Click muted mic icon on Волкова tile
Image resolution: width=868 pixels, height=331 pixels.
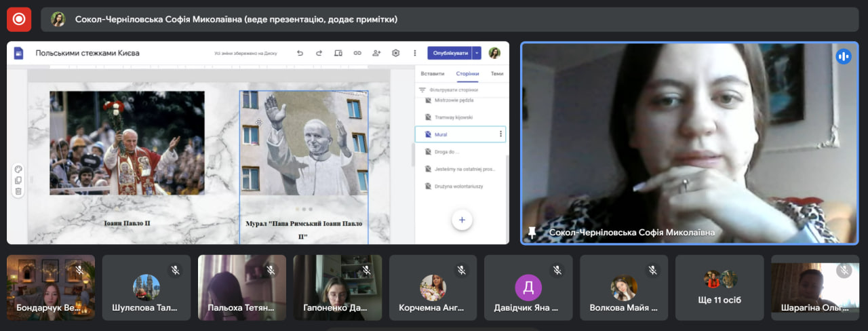pyautogui.click(x=653, y=270)
